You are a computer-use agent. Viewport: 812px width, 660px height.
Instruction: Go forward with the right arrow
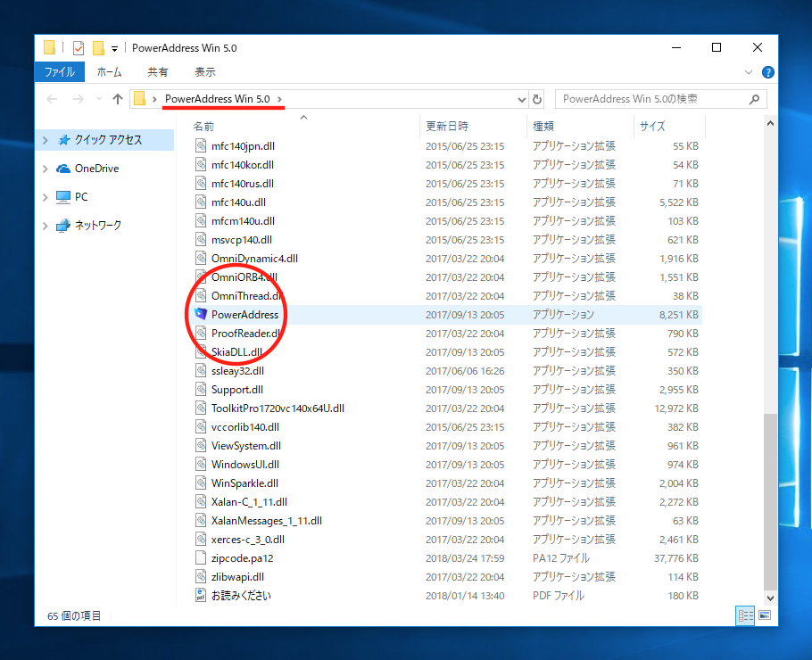pyautogui.click(x=79, y=99)
